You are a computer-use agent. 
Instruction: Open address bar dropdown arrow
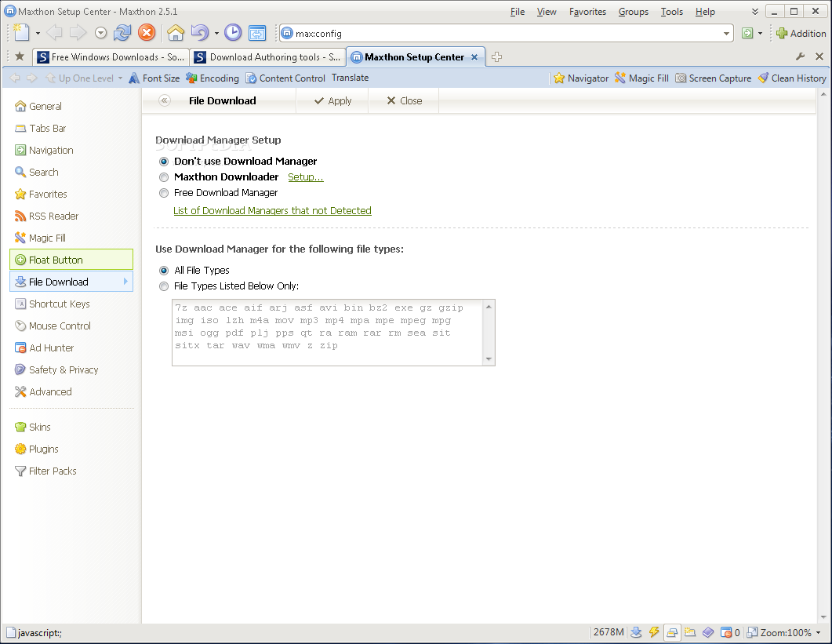coord(726,34)
